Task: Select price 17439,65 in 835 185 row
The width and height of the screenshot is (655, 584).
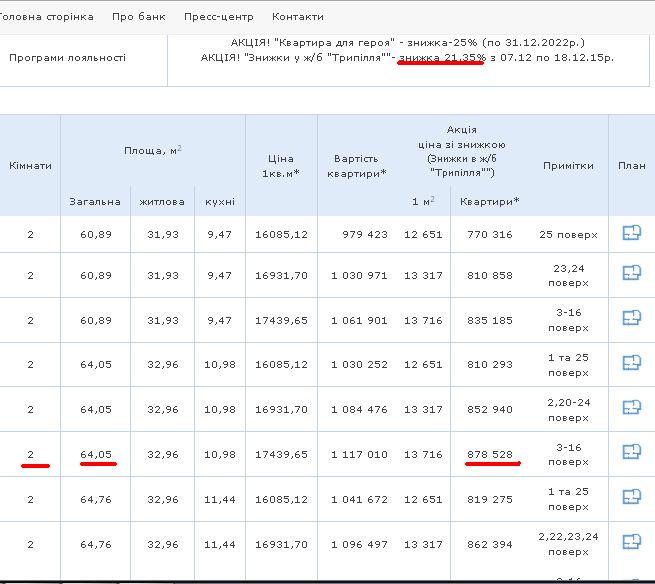Action: [x=281, y=321]
